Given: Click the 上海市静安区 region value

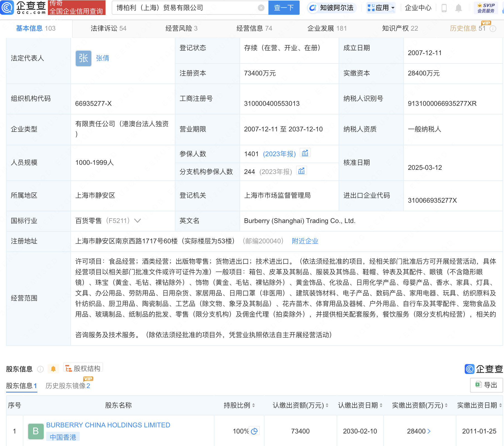Looking at the screenshot, I should pos(95,195).
